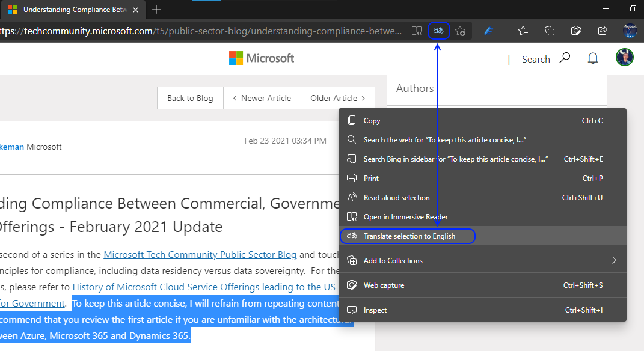Click the translate icon in address bar

[438, 31]
